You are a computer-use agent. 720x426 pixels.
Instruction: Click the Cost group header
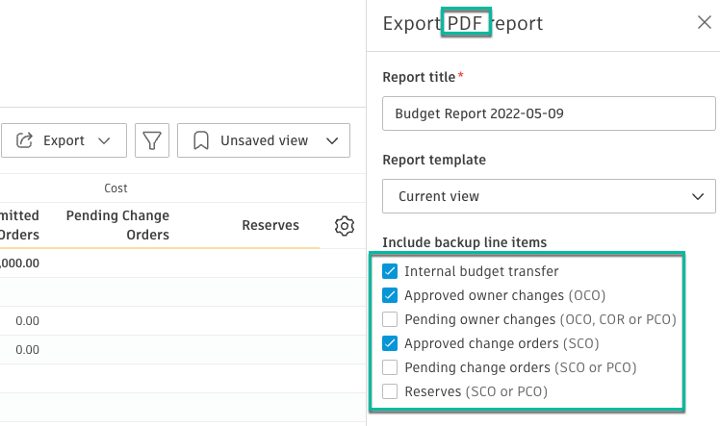click(x=116, y=188)
